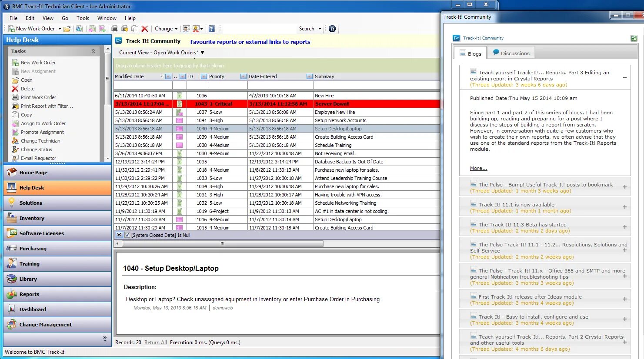Open the Modified Date column filter dropdown

click(168, 76)
